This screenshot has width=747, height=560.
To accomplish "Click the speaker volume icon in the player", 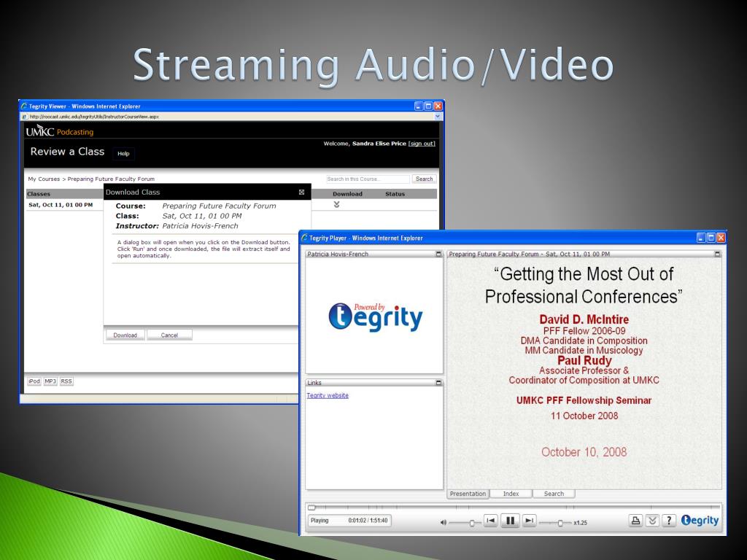I will click(x=443, y=522).
